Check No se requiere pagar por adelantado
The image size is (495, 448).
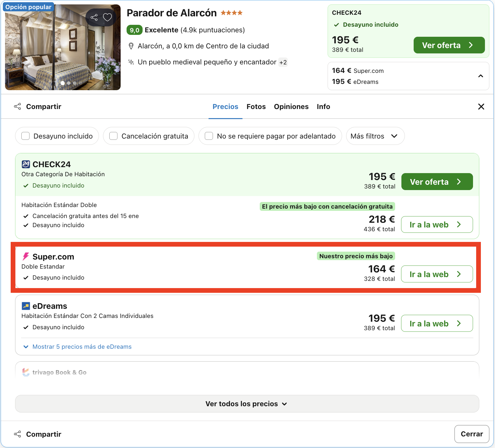click(x=209, y=136)
